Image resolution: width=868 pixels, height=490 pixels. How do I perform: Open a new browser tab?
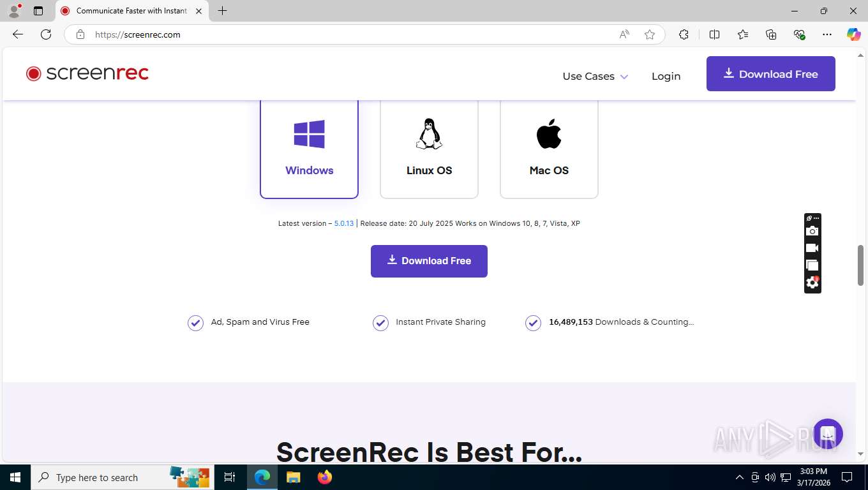pyautogui.click(x=222, y=11)
